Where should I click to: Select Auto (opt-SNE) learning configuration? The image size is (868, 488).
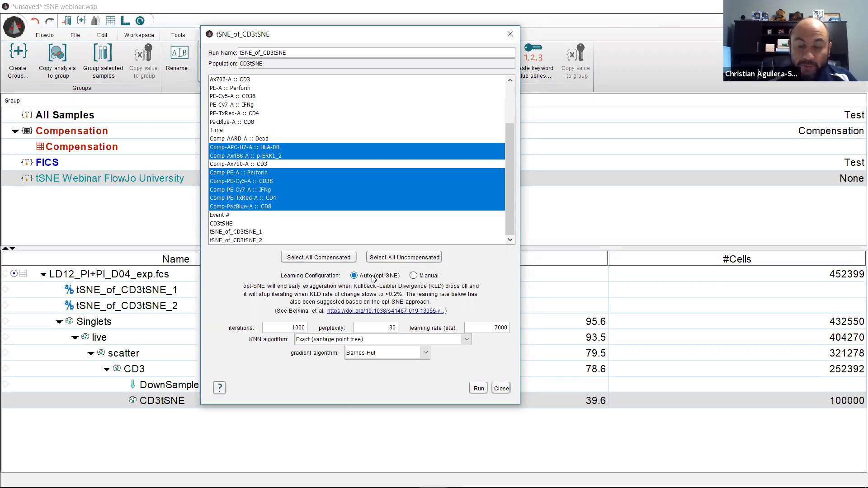[x=354, y=275]
